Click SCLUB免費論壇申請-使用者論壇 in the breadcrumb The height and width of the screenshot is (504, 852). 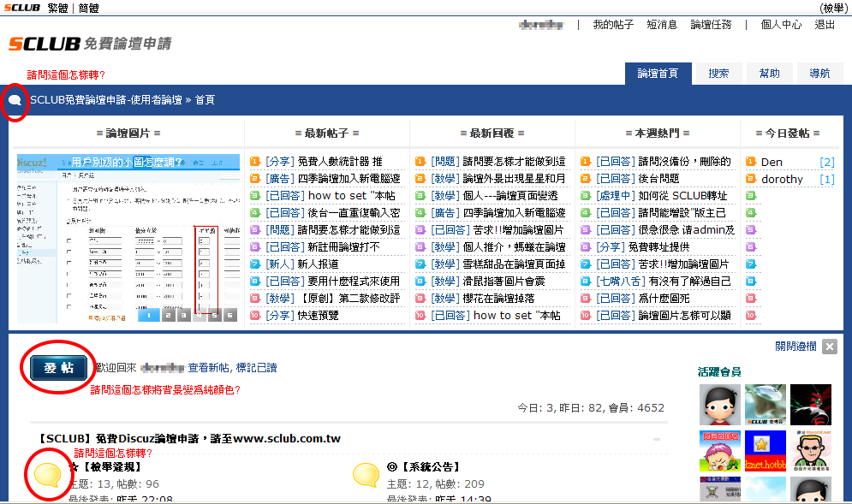click(x=106, y=100)
